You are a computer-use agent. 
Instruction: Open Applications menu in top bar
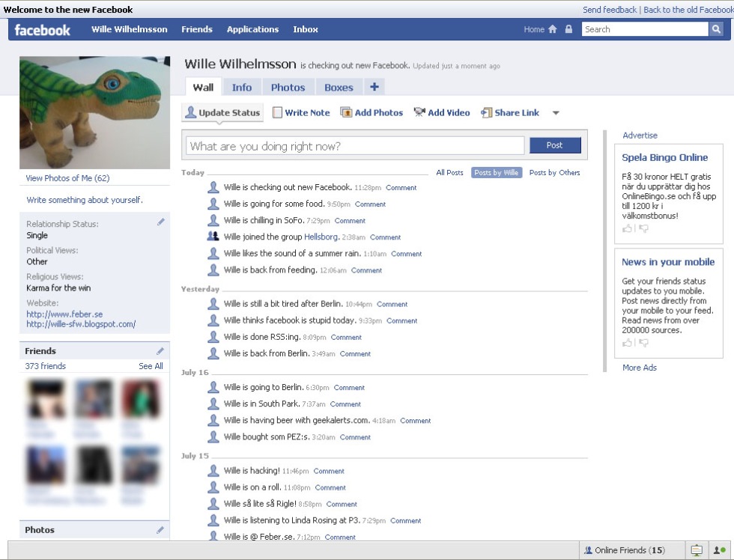253,29
